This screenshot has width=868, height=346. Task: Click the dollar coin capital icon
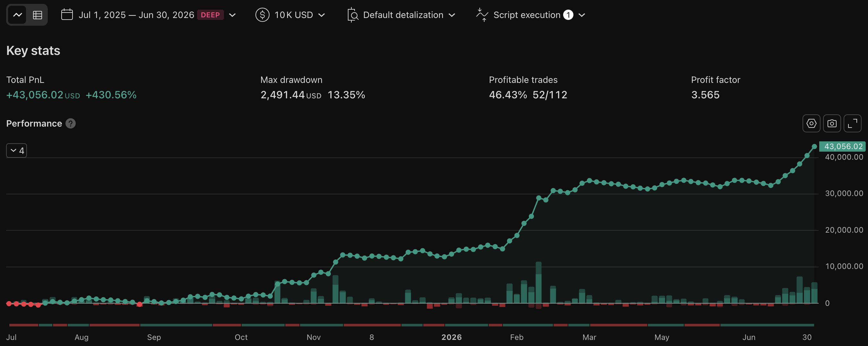[262, 15]
